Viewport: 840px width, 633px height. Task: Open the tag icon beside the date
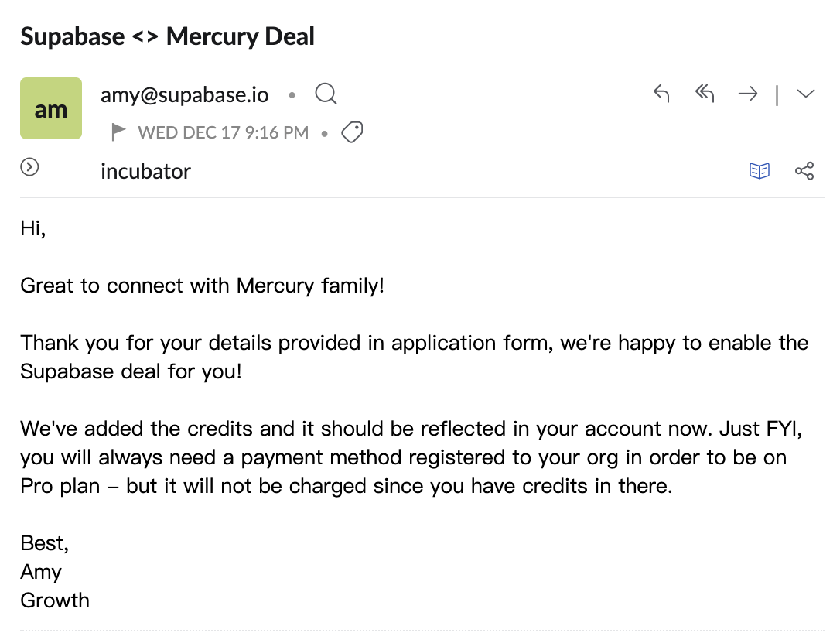pyautogui.click(x=353, y=133)
